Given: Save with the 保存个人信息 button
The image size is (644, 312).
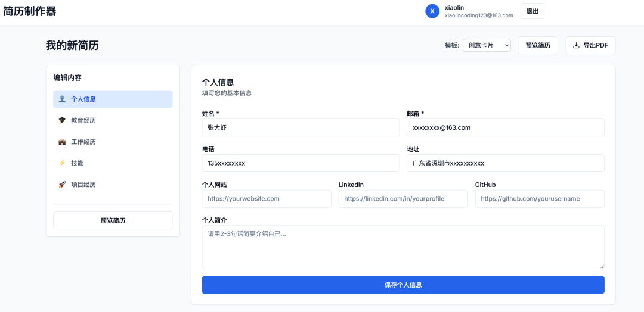Looking at the screenshot, I should 403,285.
